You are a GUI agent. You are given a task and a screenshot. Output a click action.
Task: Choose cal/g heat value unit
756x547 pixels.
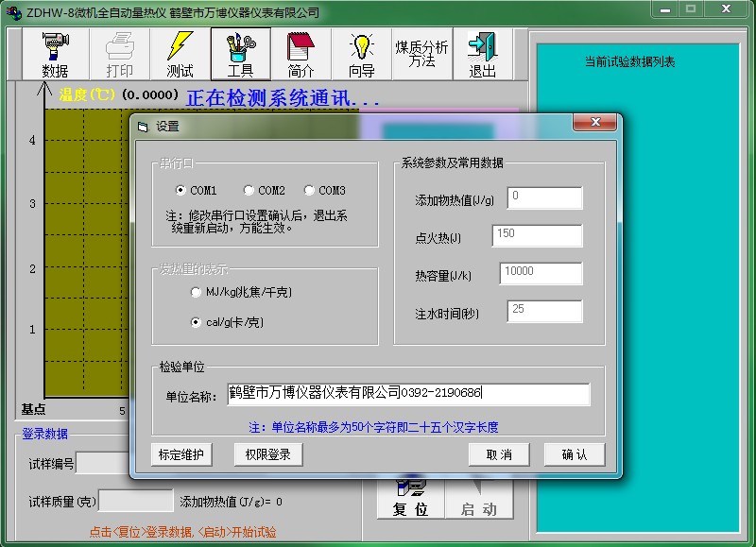tap(196, 323)
